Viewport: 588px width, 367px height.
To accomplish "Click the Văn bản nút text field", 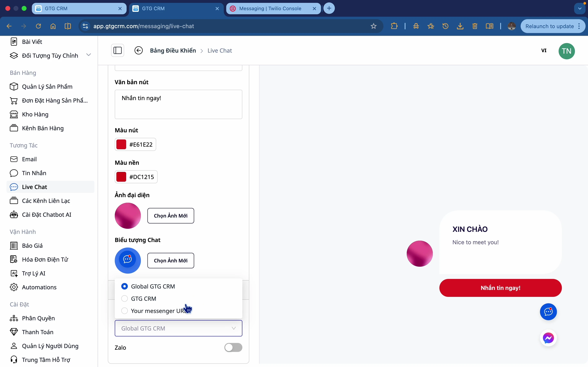I will click(x=178, y=104).
